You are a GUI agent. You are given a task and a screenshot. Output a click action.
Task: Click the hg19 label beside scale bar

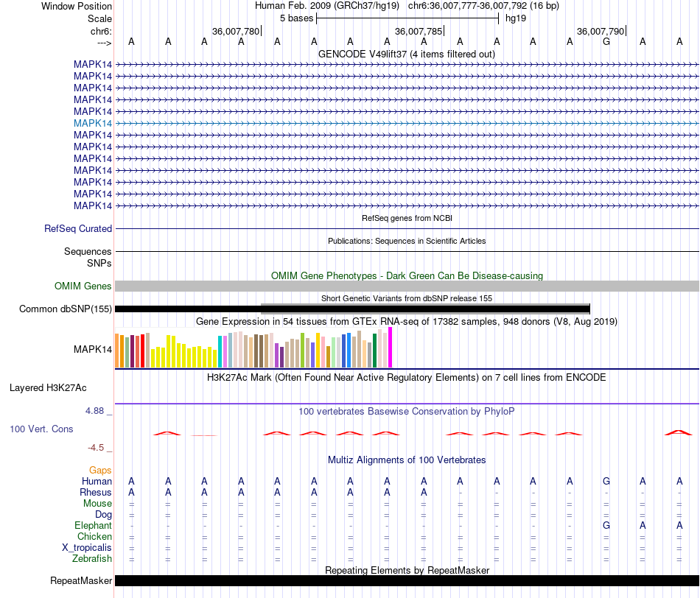pos(516,18)
